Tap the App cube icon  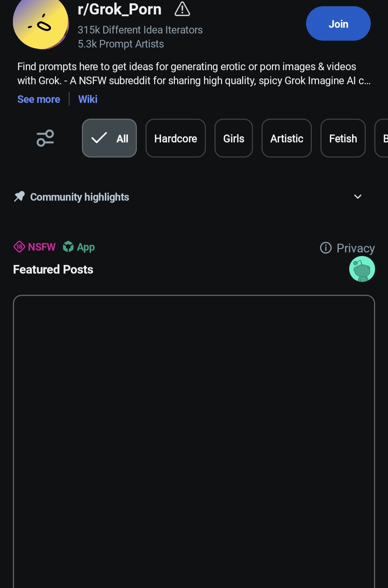click(x=68, y=247)
